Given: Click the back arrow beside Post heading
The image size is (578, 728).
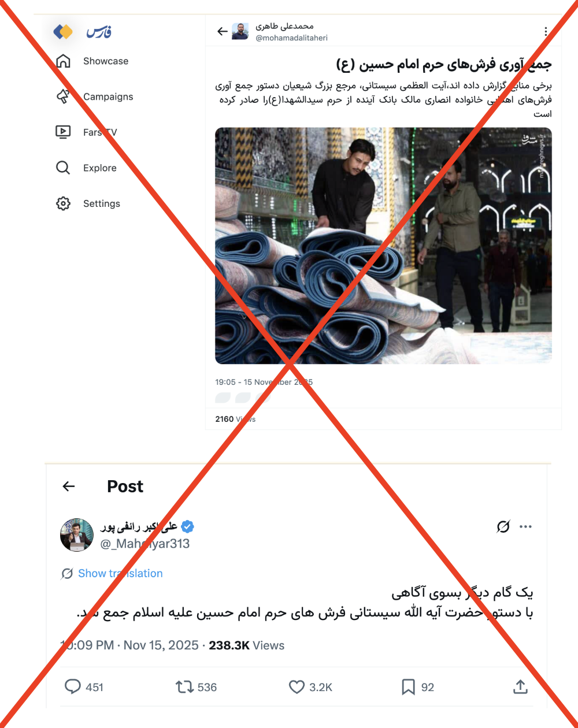Looking at the screenshot, I should [69, 486].
